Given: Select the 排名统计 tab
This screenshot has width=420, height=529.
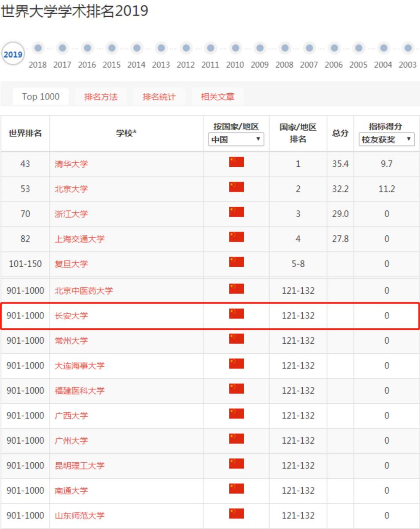Looking at the screenshot, I should [159, 96].
